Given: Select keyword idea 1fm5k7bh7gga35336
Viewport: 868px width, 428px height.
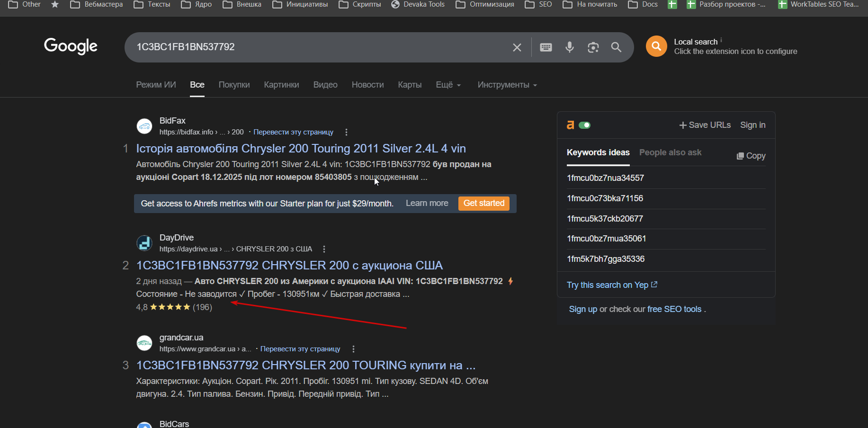Looking at the screenshot, I should click(x=606, y=259).
